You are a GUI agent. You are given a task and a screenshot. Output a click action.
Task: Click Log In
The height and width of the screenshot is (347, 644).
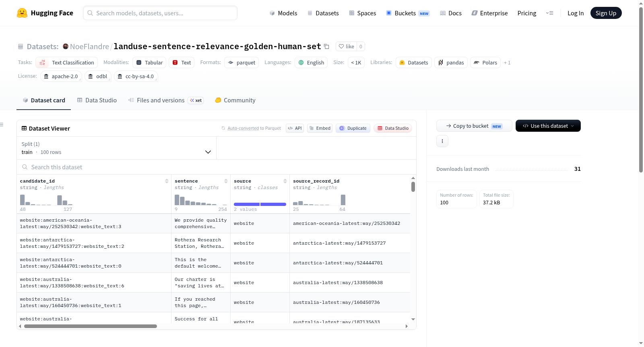pyautogui.click(x=576, y=13)
